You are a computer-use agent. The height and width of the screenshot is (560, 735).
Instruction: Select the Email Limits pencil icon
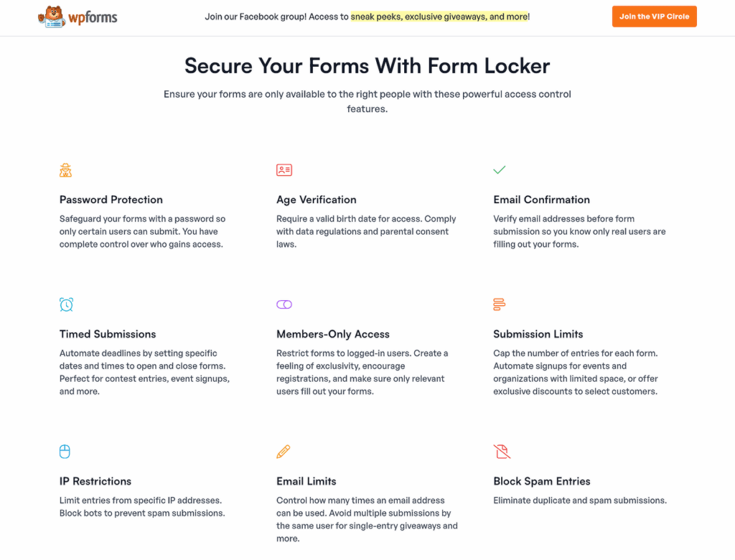284,452
